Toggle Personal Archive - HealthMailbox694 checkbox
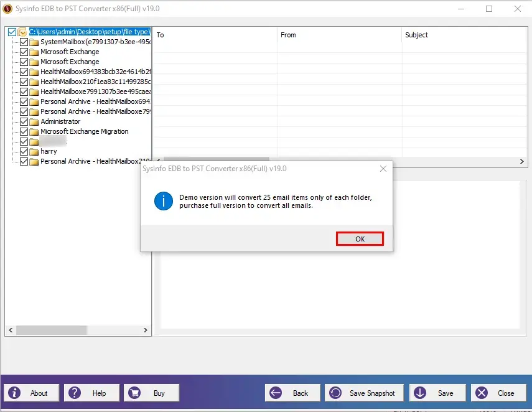This screenshot has height=412, width=532. [24, 101]
